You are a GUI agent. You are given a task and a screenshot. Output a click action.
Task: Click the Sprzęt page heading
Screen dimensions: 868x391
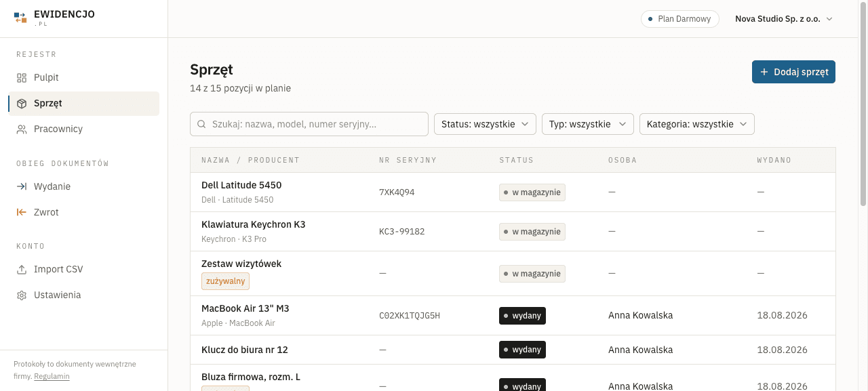tap(212, 70)
